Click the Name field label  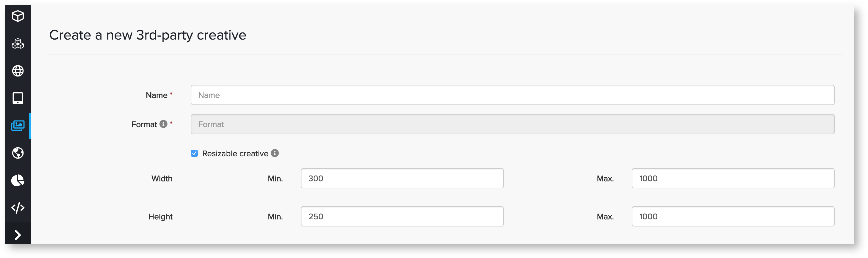[x=156, y=95]
